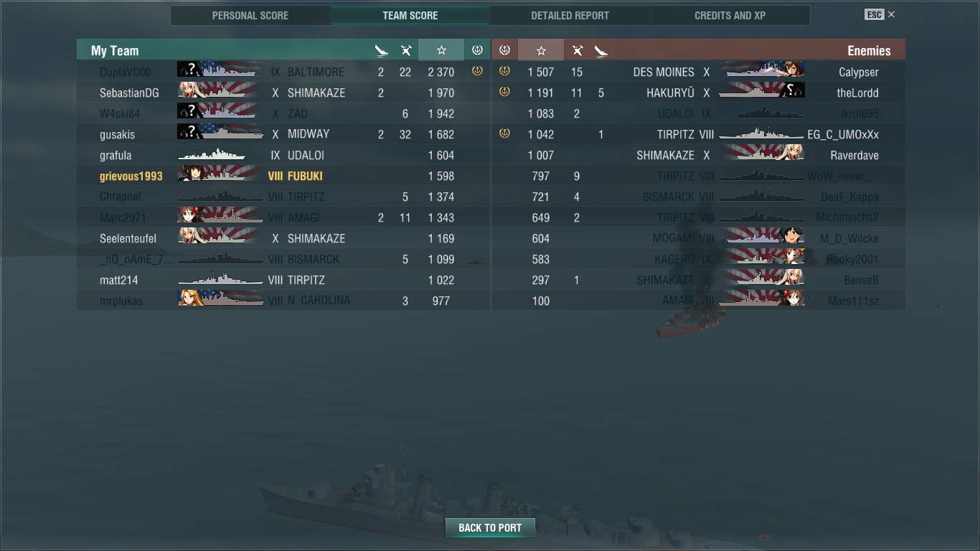Sort the Enemies by the star XP column

click(541, 50)
